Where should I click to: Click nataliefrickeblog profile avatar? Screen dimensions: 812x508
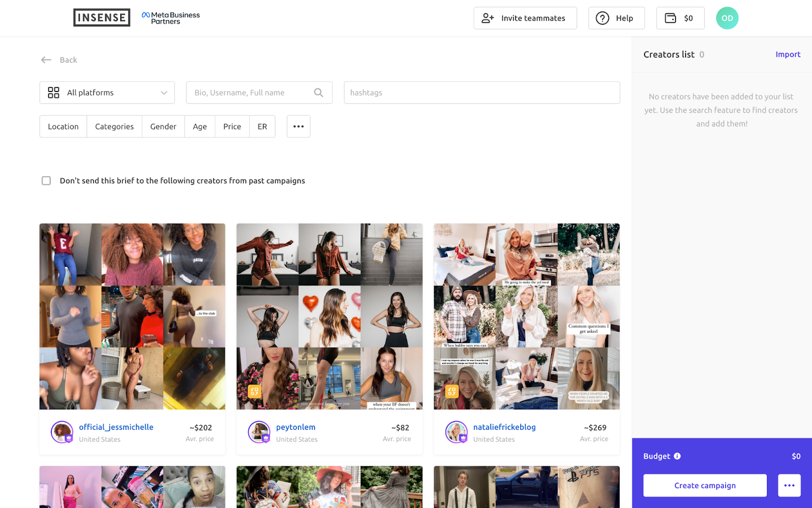tap(456, 432)
